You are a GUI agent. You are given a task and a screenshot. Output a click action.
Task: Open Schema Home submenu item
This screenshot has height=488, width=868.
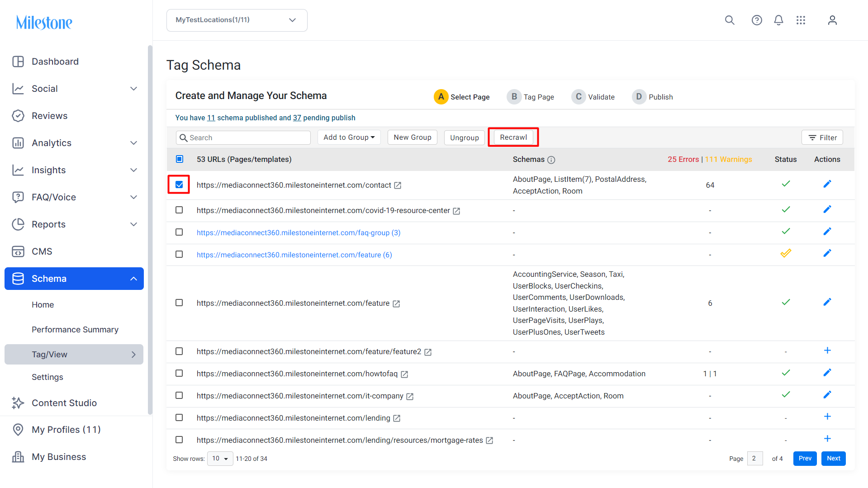point(43,305)
